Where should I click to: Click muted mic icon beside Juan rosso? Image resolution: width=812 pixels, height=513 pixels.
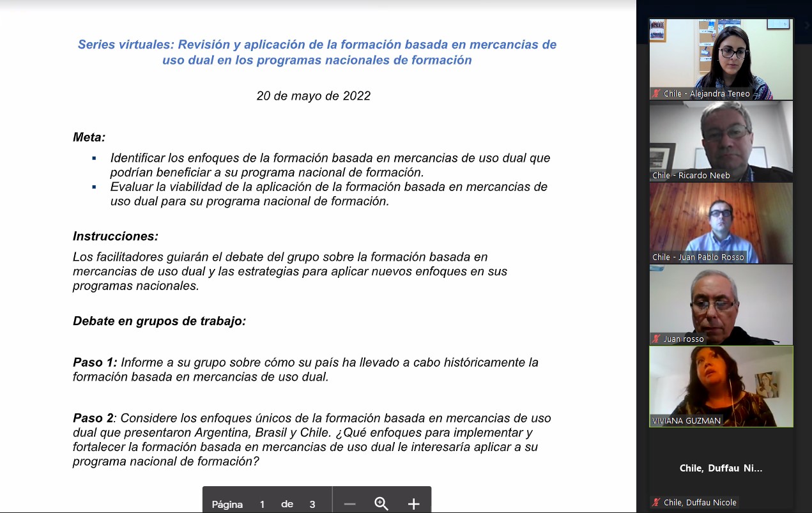point(656,339)
